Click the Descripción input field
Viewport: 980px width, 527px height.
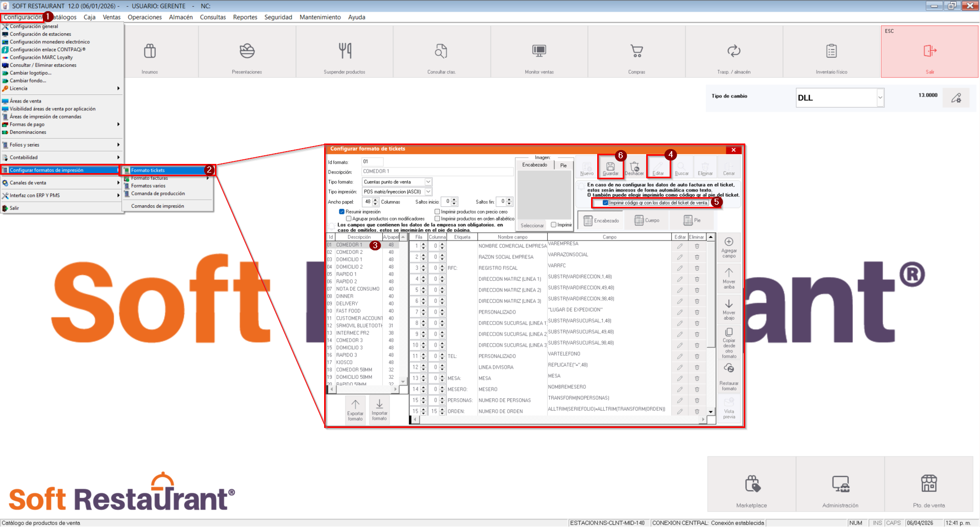click(x=437, y=172)
